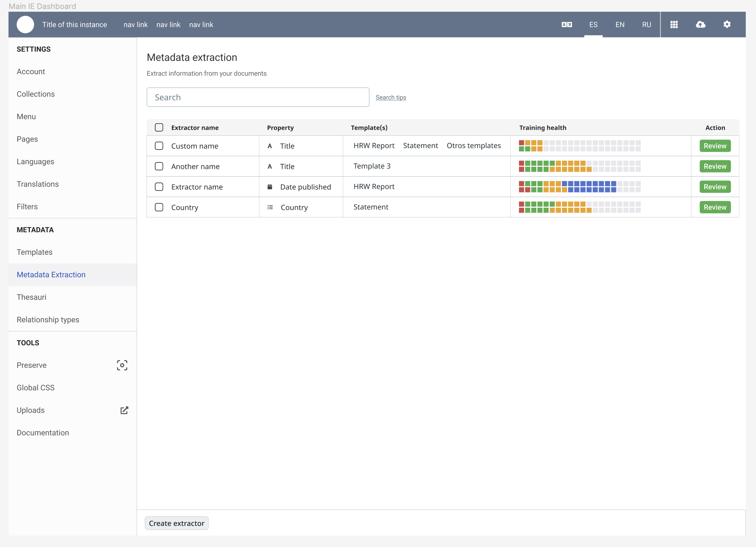Open settings via the gear icon
Screen dimensions: 756x547
click(x=727, y=25)
